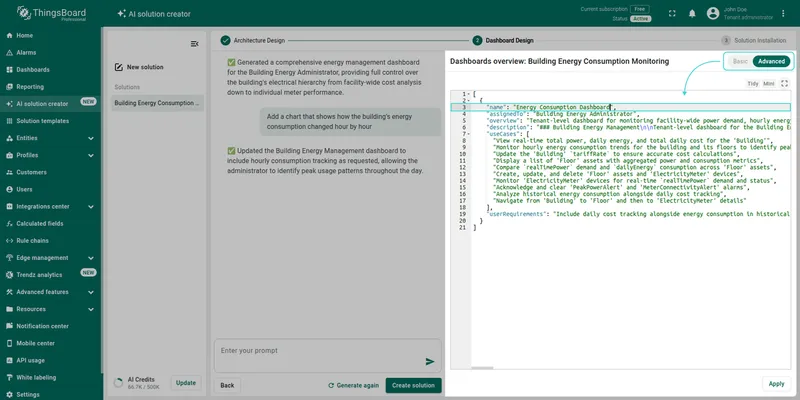Apply the dashboard JSON changes

776,384
